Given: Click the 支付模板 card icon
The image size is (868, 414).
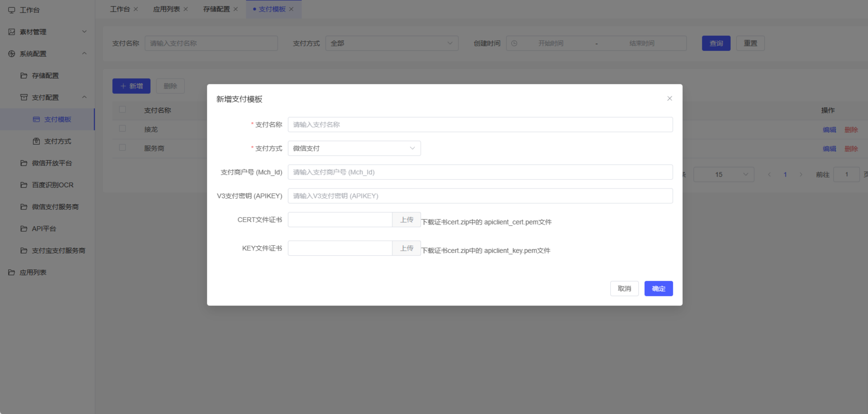Looking at the screenshot, I should [x=36, y=119].
